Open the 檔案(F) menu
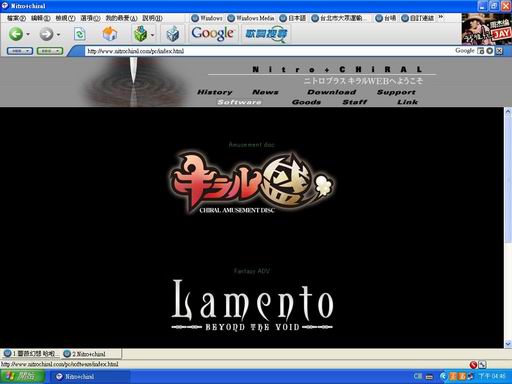 point(16,18)
